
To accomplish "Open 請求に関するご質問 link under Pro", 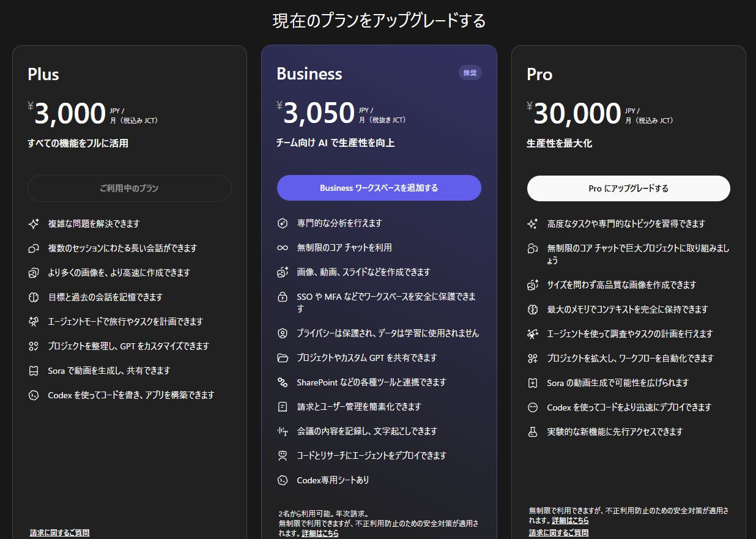I will pyautogui.click(x=558, y=533).
